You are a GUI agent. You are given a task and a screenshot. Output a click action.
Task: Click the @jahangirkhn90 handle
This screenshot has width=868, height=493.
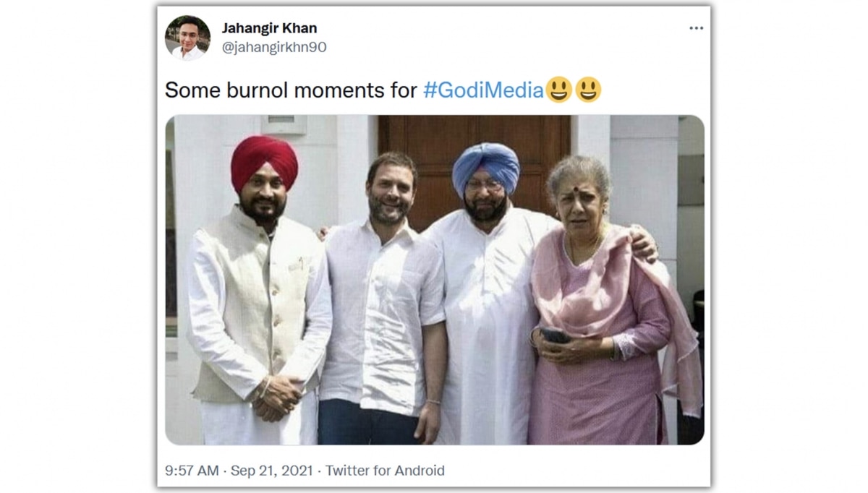tap(274, 47)
